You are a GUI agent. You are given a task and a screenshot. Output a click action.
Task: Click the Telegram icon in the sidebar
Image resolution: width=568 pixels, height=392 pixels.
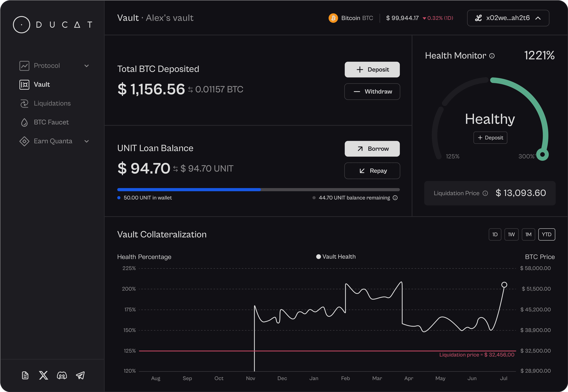click(x=80, y=375)
